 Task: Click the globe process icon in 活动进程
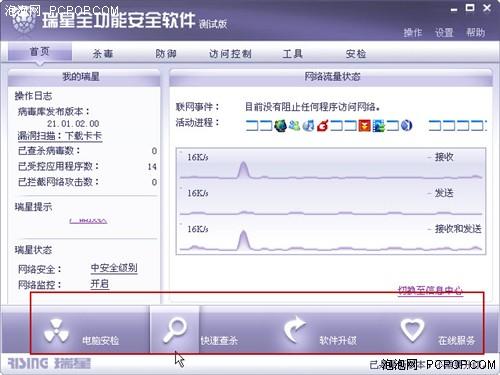[x=280, y=126]
